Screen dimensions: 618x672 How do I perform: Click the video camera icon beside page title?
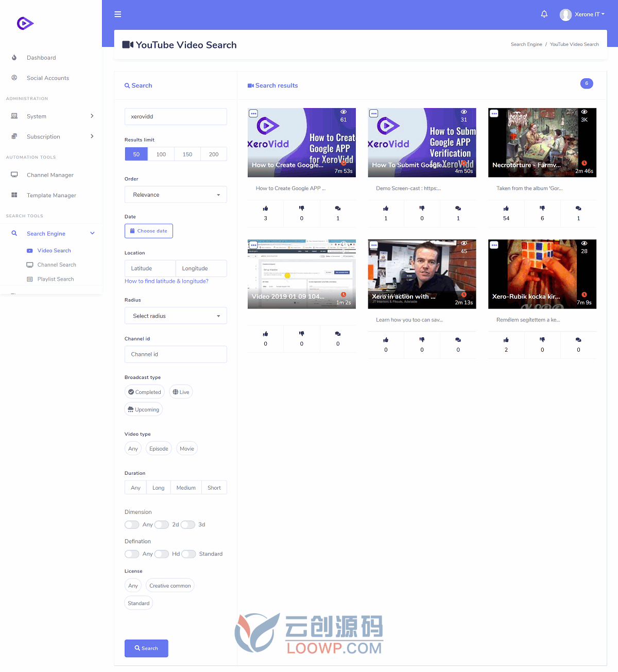point(128,45)
